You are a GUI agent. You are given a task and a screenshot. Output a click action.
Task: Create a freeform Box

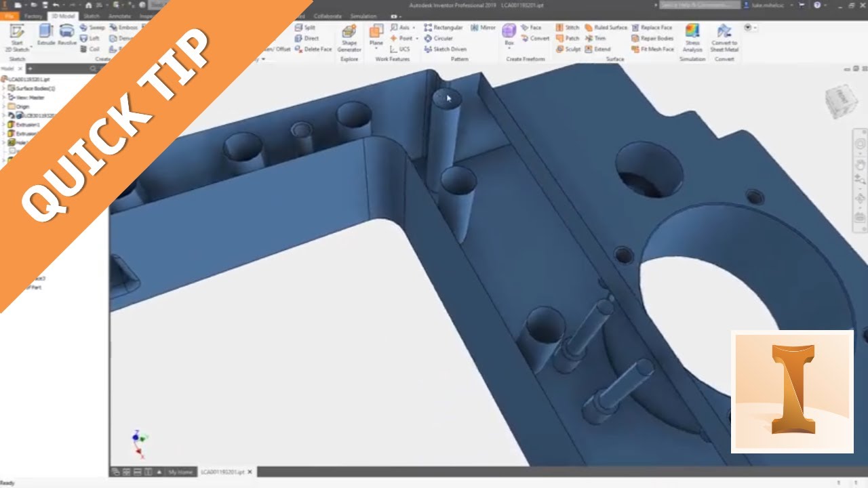509,34
